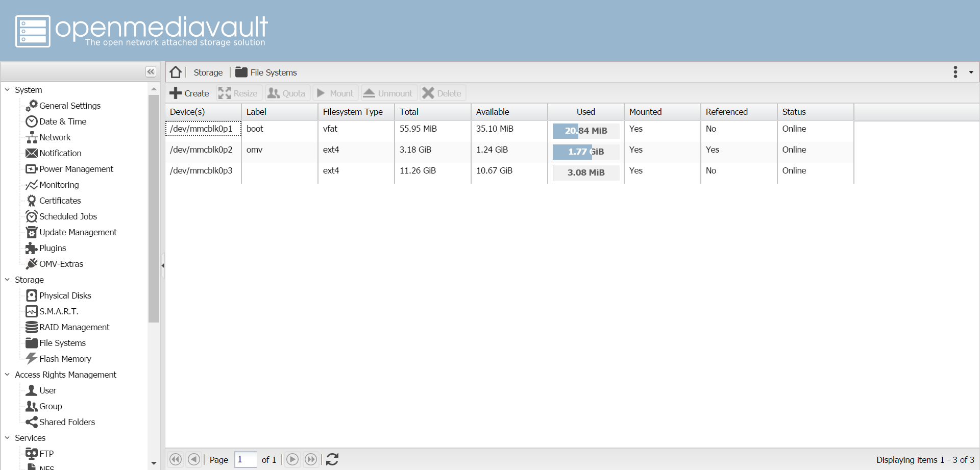The width and height of the screenshot is (980, 470).
Task: Select the S.M.A.R.T. icon
Action: click(x=32, y=311)
